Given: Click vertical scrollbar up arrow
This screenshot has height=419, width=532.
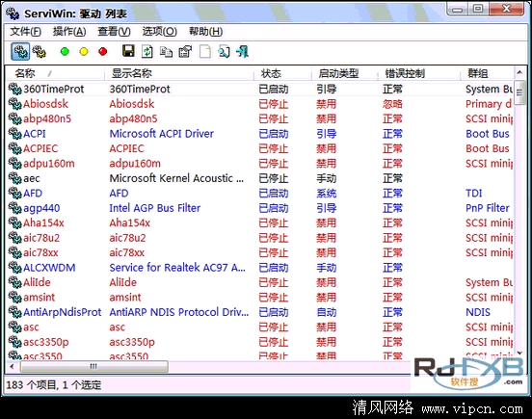Looking at the screenshot, I should tap(519, 72).
